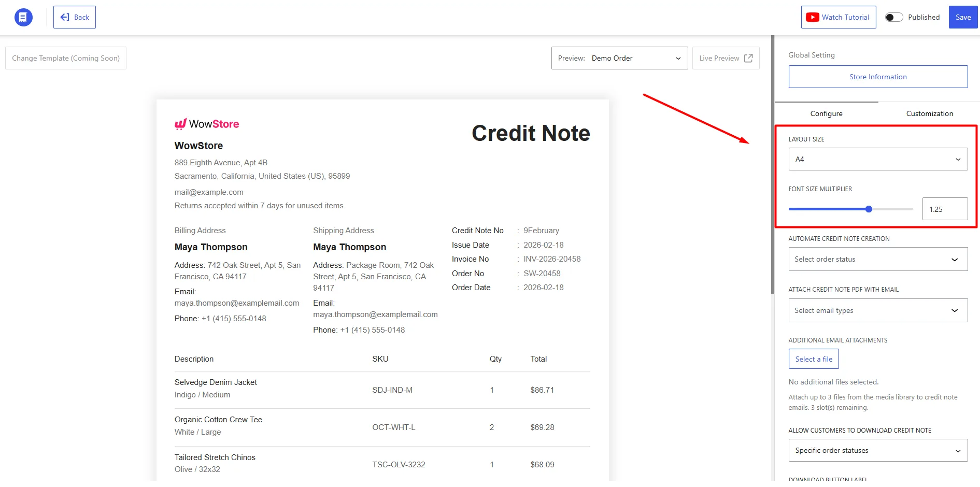Click Change Template (Coming Soon) button
Image resolution: width=980 pixels, height=487 pixels.
(66, 58)
